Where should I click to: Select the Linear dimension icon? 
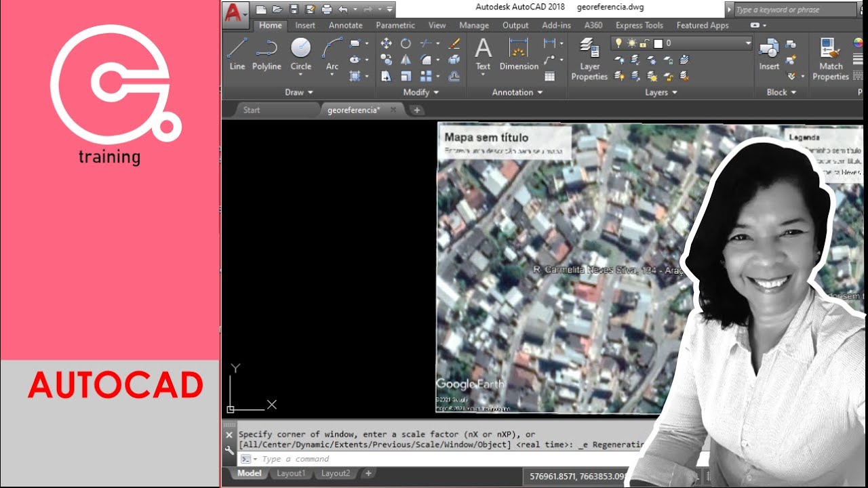click(x=550, y=43)
